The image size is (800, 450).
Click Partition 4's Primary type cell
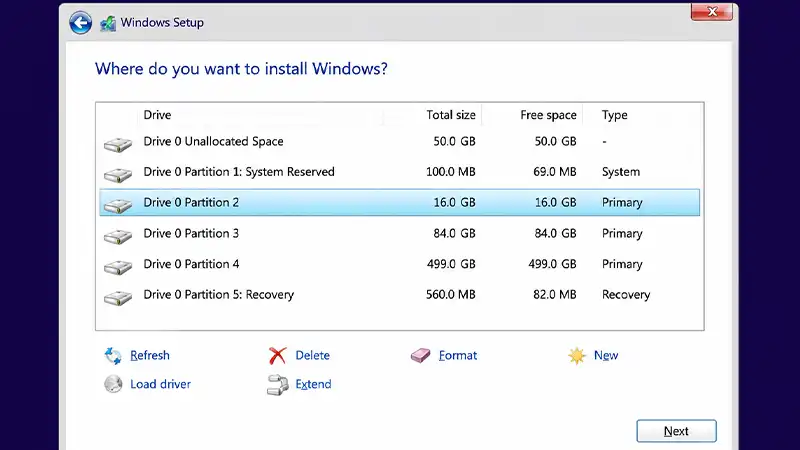coord(621,264)
